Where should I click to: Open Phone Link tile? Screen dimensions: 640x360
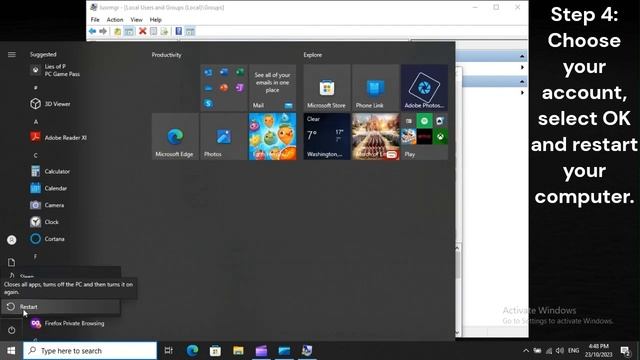tap(376, 87)
